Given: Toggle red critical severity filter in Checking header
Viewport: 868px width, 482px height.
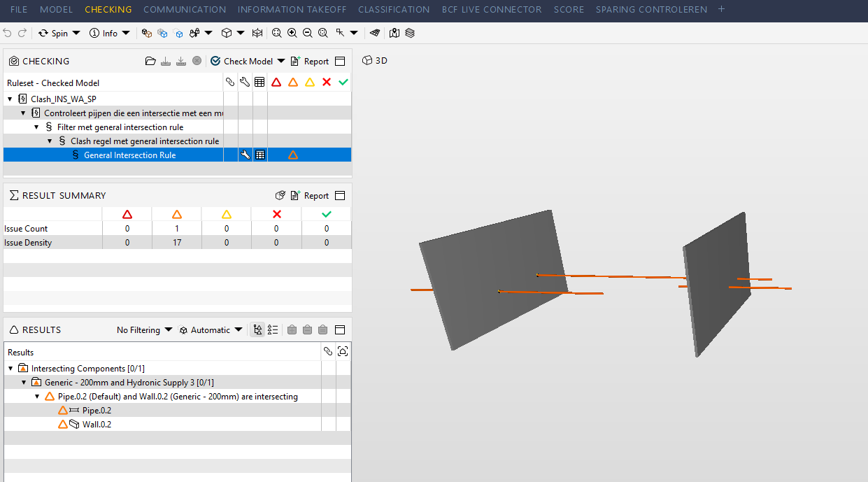Looking at the screenshot, I should coord(276,82).
